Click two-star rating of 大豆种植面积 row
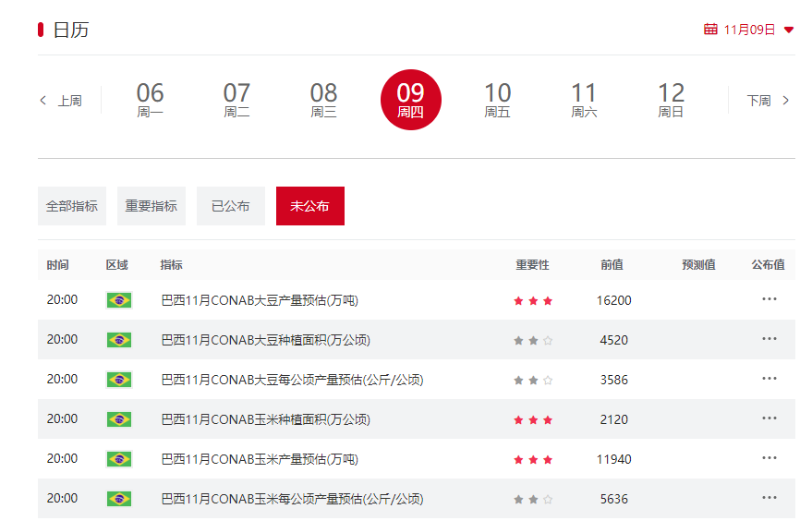Image resolution: width=812 pixels, height=521 pixels. (x=533, y=341)
